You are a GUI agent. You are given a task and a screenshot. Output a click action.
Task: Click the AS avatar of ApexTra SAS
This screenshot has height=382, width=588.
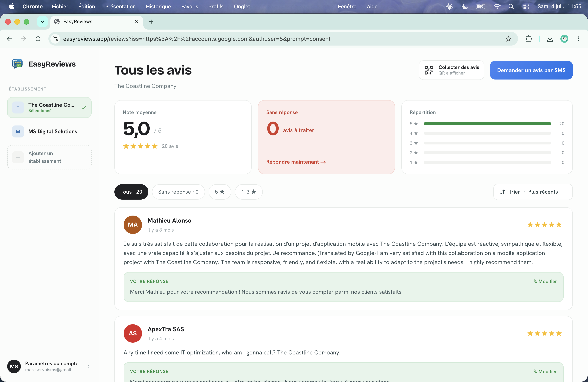tap(133, 333)
